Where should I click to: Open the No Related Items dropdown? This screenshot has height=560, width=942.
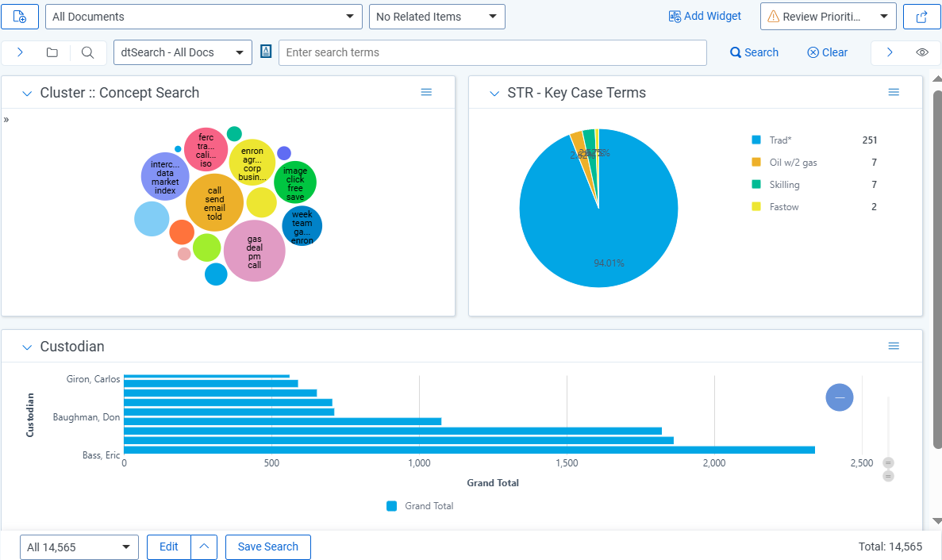coord(436,17)
